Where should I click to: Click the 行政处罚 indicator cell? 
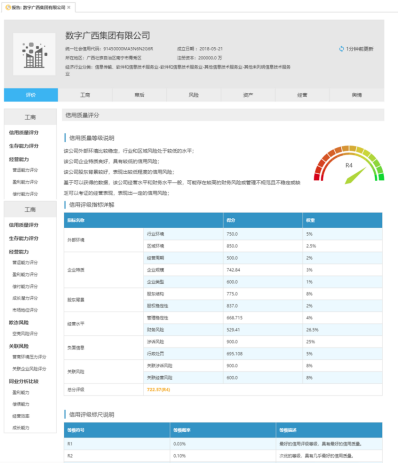183,354
